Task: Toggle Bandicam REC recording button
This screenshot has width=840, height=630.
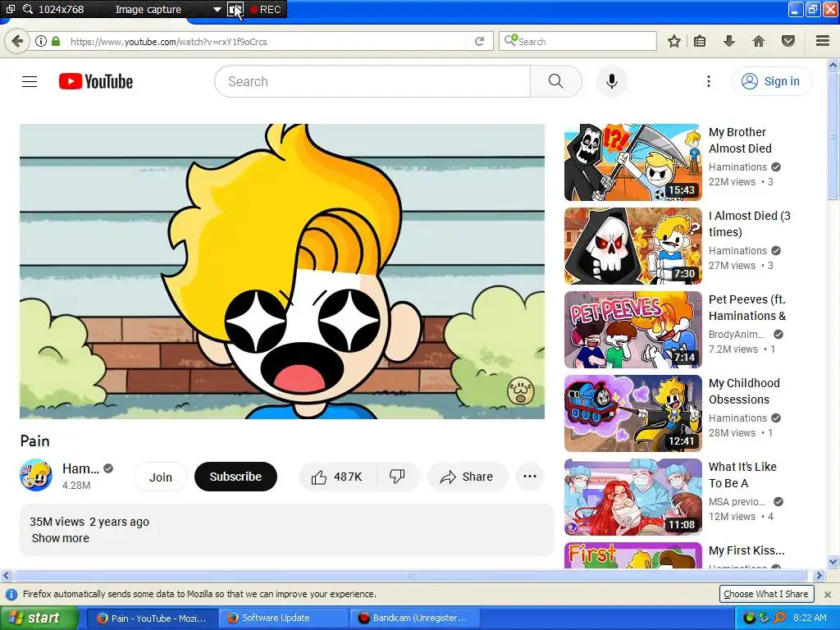Action: pos(266,9)
